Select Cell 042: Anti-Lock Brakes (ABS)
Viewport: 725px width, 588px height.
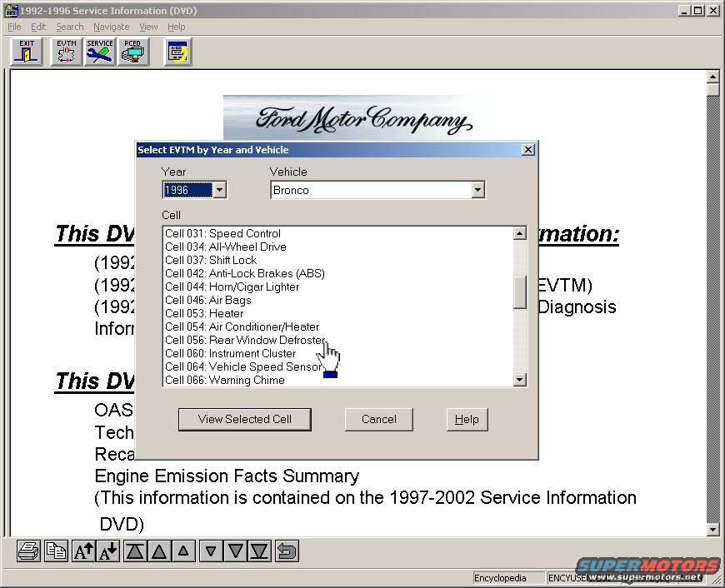[x=244, y=273]
